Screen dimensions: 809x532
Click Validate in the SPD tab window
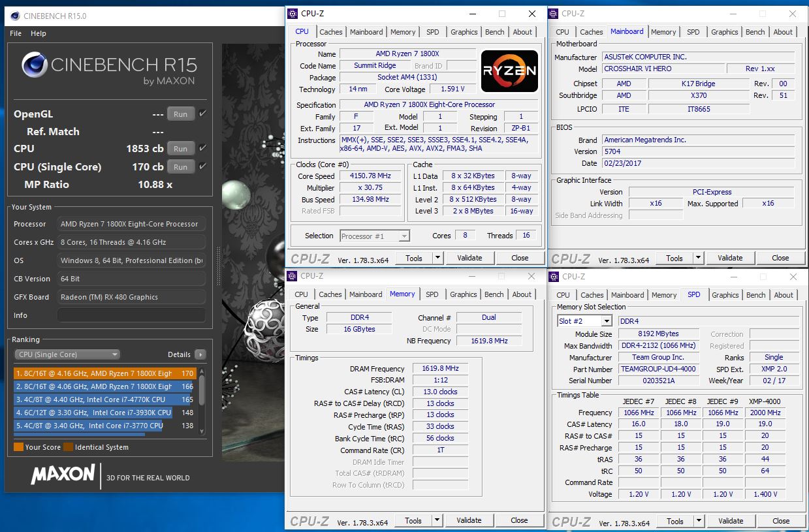click(731, 521)
